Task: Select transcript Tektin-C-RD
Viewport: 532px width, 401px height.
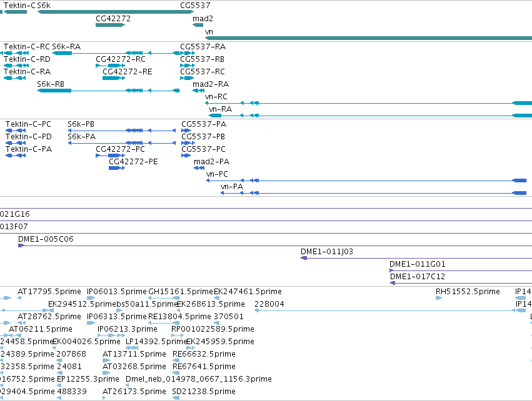Action: pos(16,66)
